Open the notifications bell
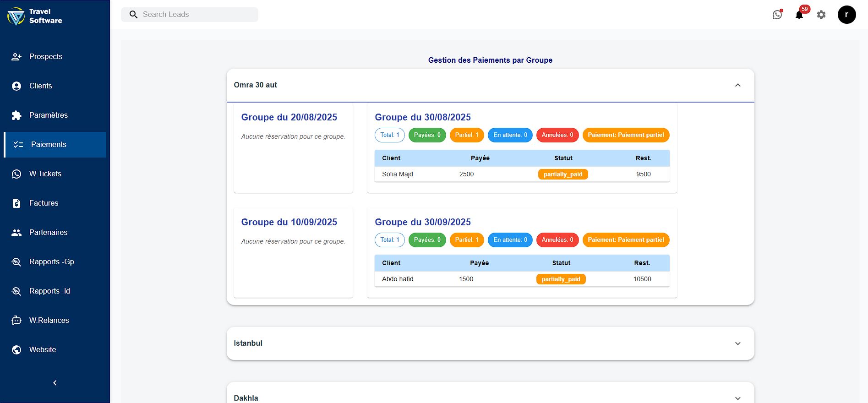Screen dimensions: 868x403 click(x=799, y=15)
